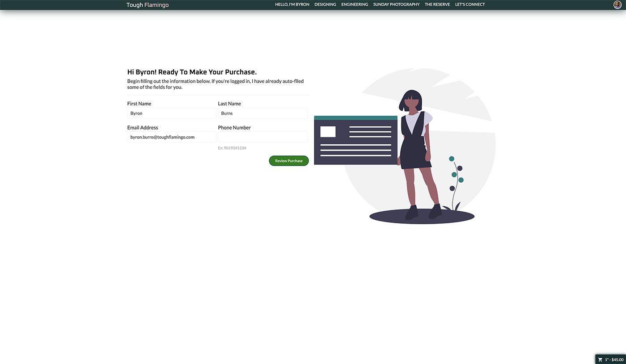The image size is (626, 364).
Task: Open The Reserve page
Action: (x=437, y=4)
